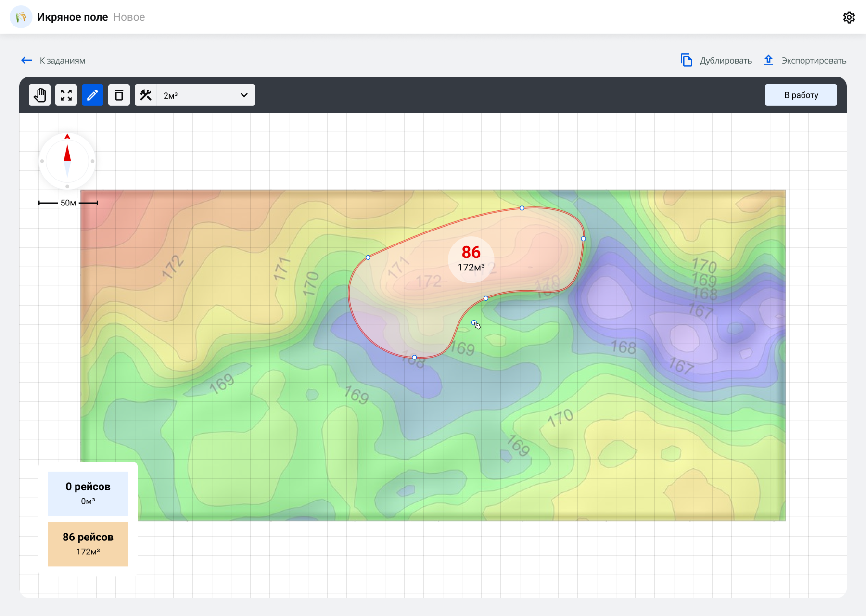Click the bottom vertex near 168 contour
Image resolution: width=866 pixels, height=616 pixels.
414,357
